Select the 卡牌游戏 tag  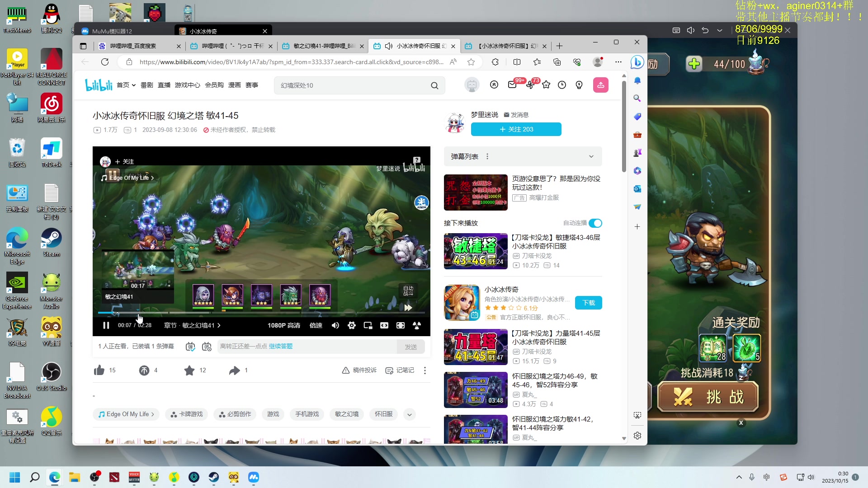click(187, 414)
